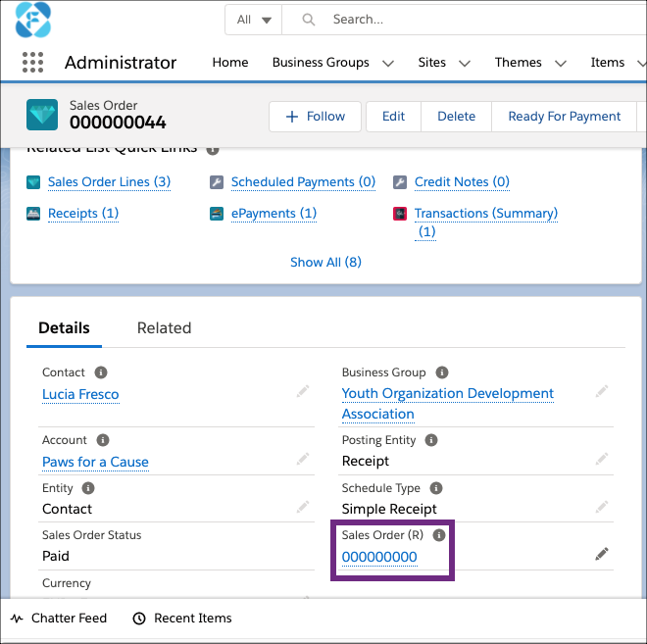647x644 pixels.
Task: Click the Sales Order Lines quick link icon
Action: [x=33, y=182]
